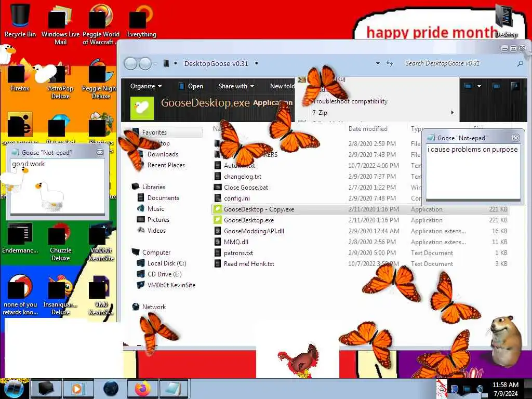
Task: Select GooseDesktop - Copy.exe file
Action: 360,209
